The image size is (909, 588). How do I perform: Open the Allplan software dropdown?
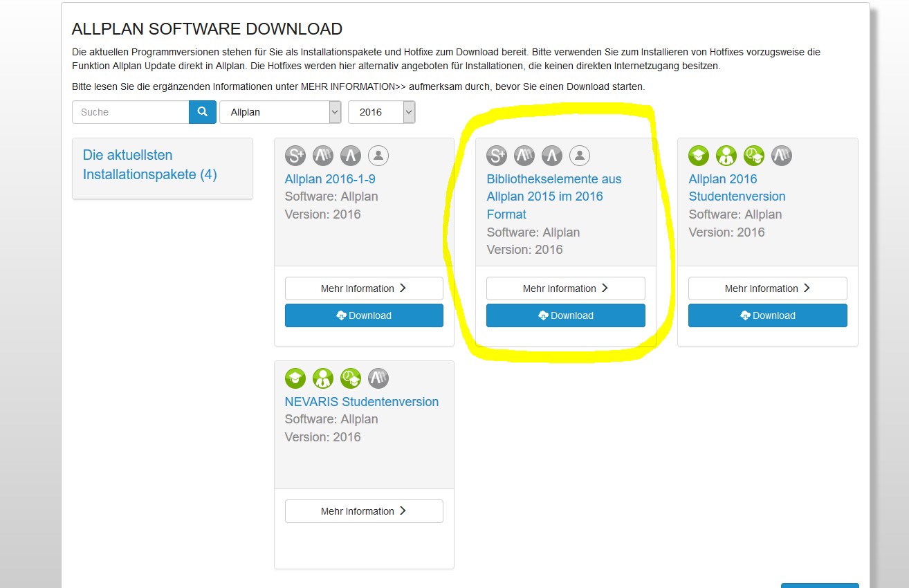tap(280, 112)
